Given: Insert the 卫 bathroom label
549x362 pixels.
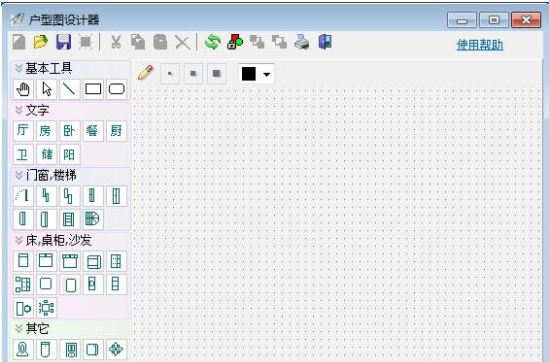Looking at the screenshot, I should 23,154.
